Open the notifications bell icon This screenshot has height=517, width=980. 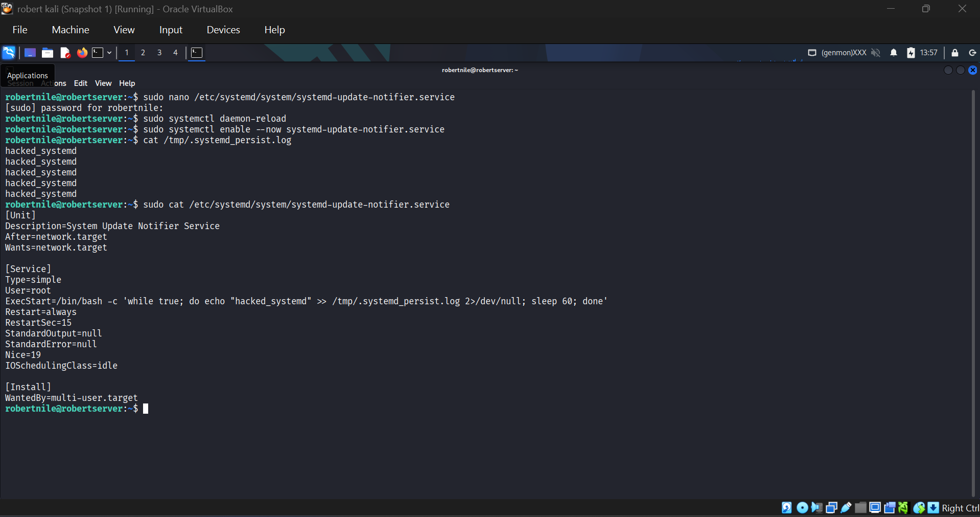coord(894,53)
